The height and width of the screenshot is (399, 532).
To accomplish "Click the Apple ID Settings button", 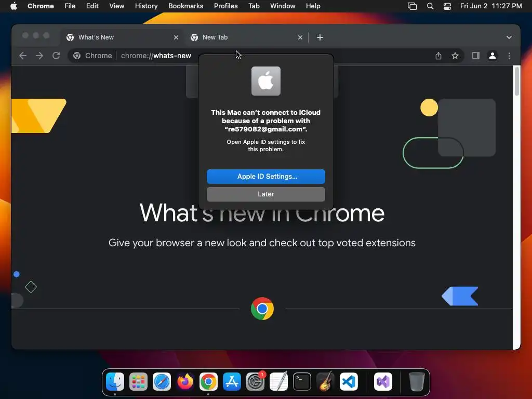I will coord(265,177).
